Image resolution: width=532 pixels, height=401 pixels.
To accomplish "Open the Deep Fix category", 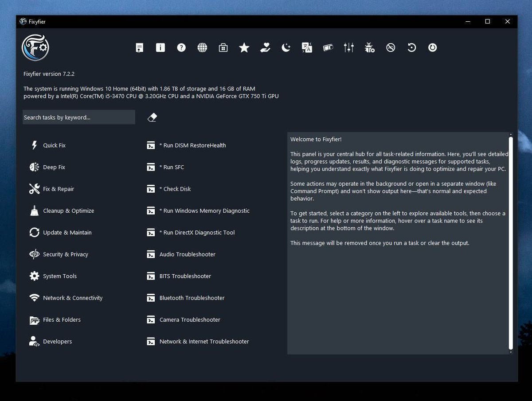I will click(47, 167).
